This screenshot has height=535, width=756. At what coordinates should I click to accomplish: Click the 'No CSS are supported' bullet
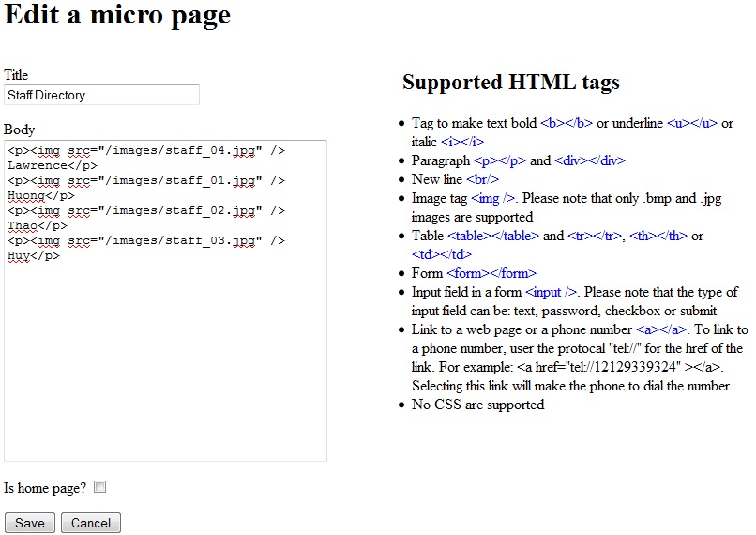477,405
